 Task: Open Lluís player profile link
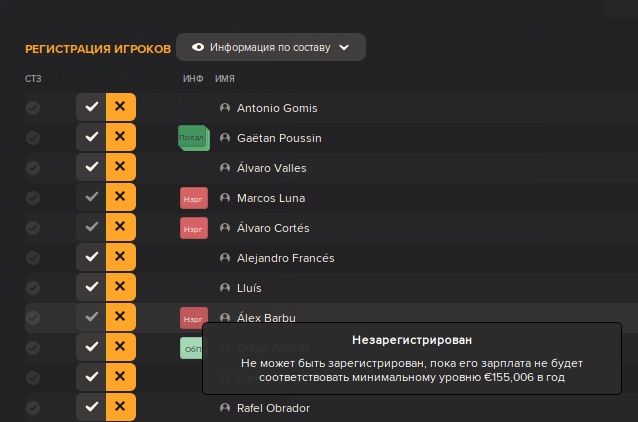pyautogui.click(x=249, y=288)
